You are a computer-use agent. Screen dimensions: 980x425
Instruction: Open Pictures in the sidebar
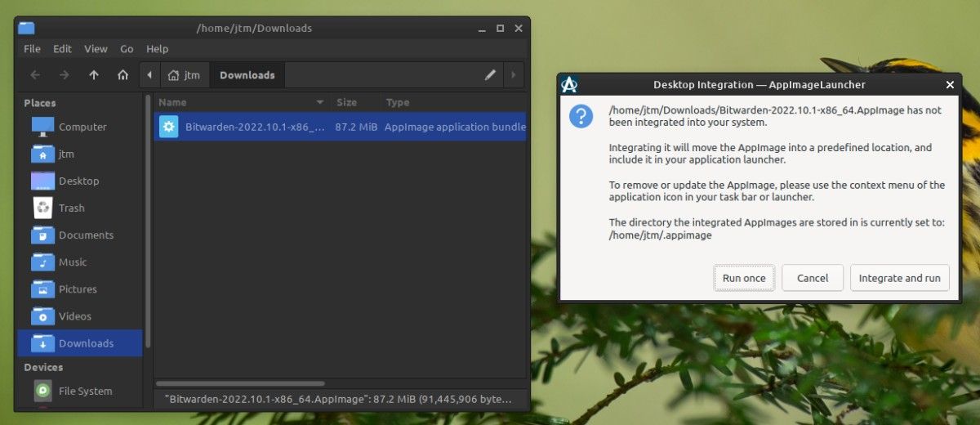point(79,289)
